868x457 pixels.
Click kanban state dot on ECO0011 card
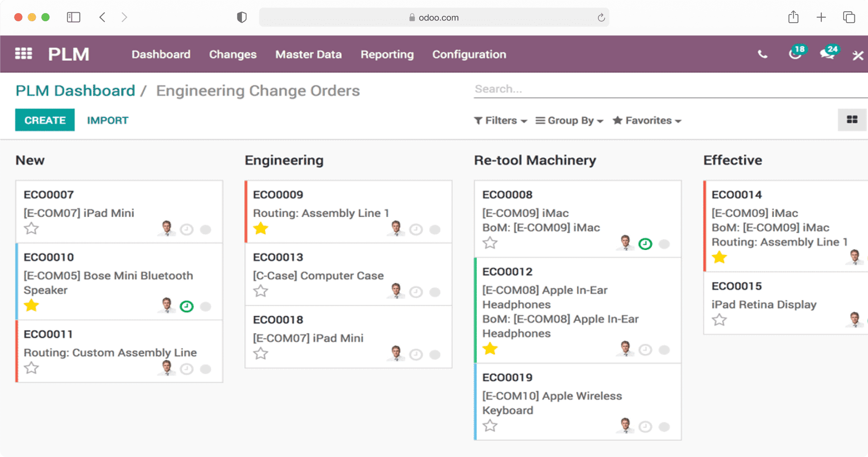[x=205, y=369]
